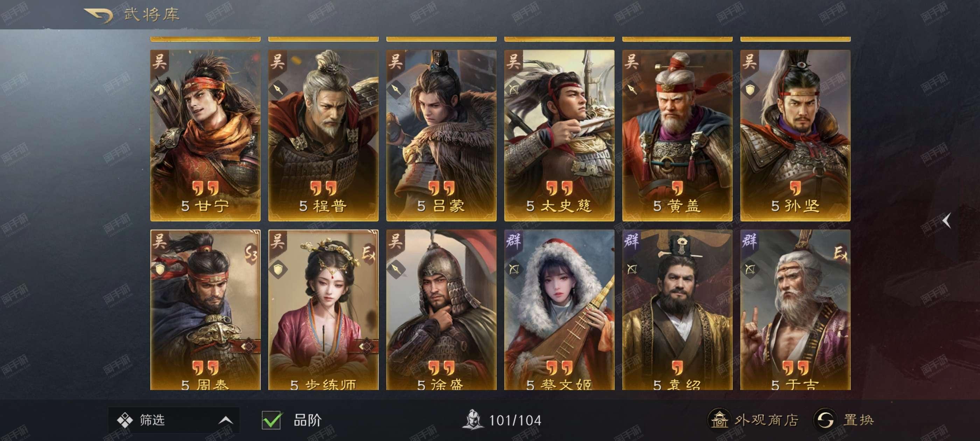Tap the 置换 swap icon
Screen dimensions: 980x441
[x=824, y=420]
